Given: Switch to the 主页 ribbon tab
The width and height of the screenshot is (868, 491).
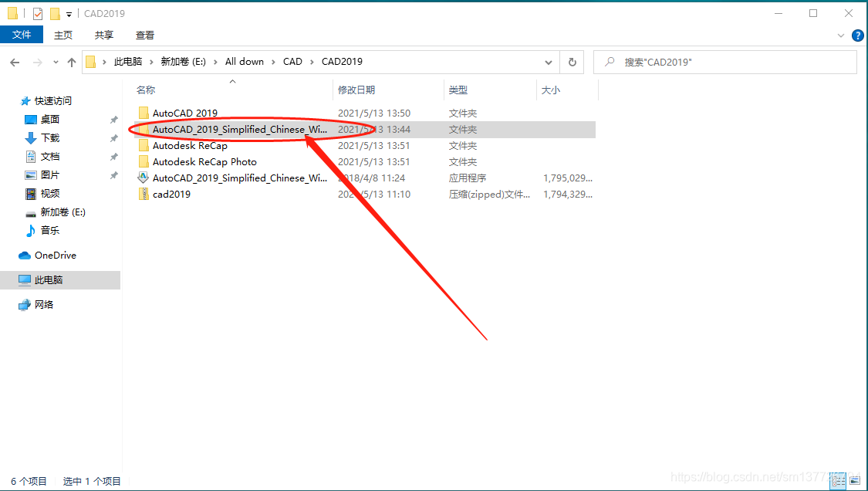Looking at the screenshot, I should (x=63, y=35).
